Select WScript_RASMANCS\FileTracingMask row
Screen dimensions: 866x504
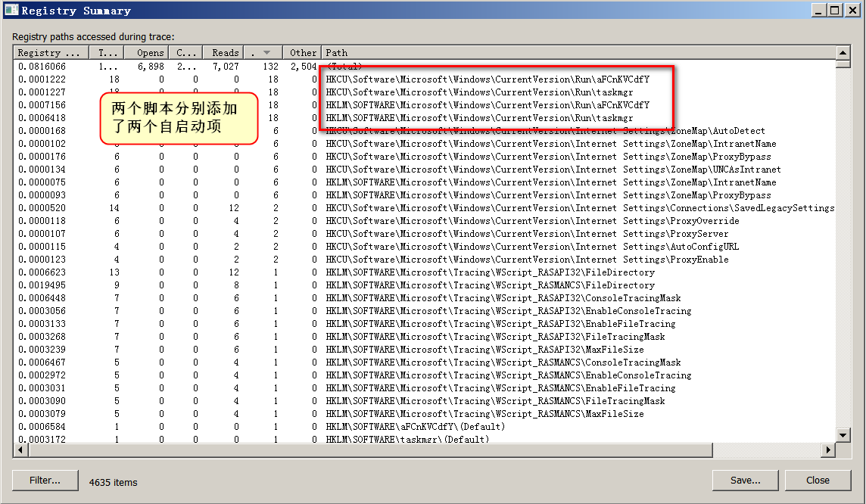coord(425,401)
